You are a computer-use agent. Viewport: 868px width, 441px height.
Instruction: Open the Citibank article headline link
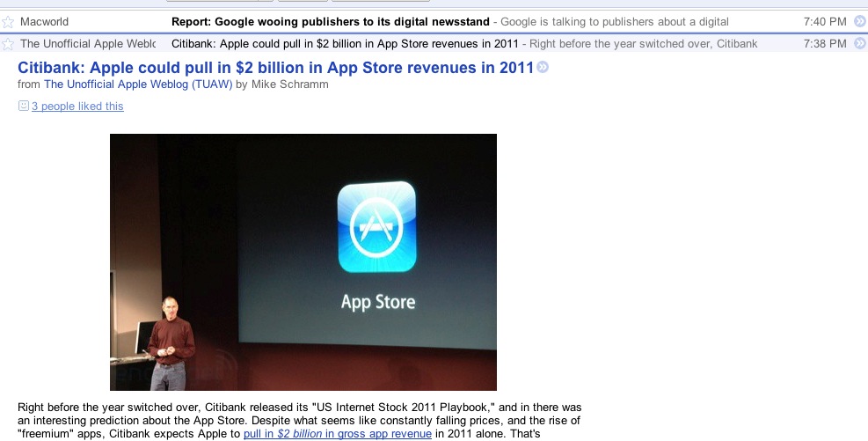(275, 68)
